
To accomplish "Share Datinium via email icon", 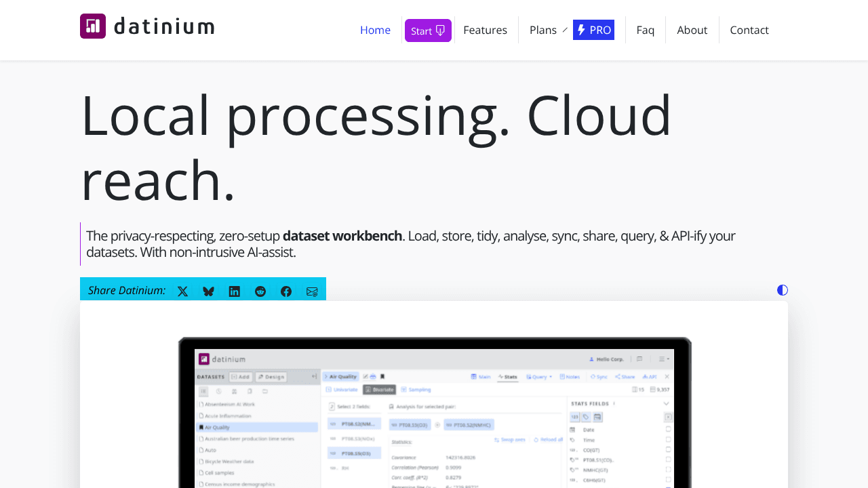I will [x=312, y=291].
